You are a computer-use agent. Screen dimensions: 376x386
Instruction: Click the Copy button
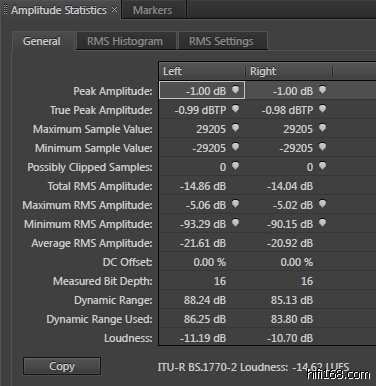[x=62, y=366]
